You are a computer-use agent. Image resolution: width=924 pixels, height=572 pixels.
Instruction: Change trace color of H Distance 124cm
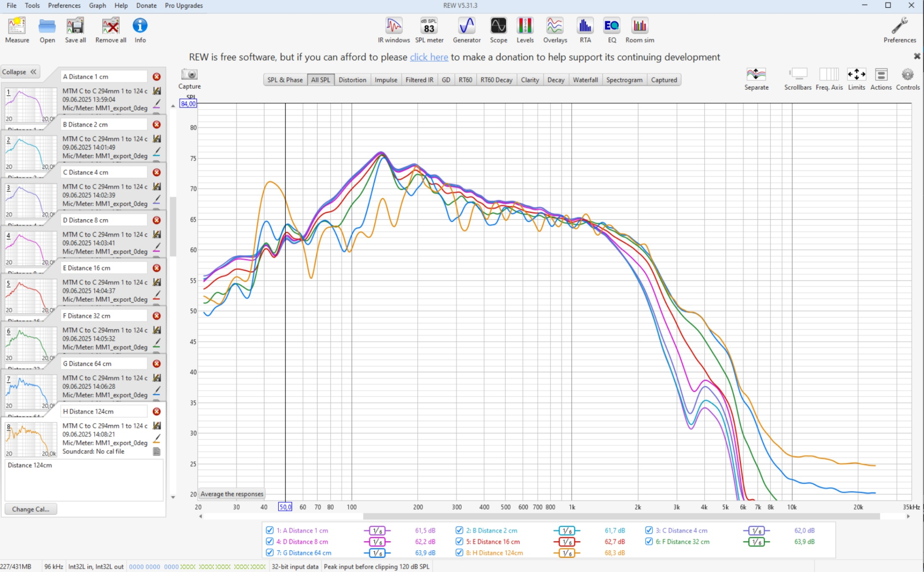[x=157, y=438]
